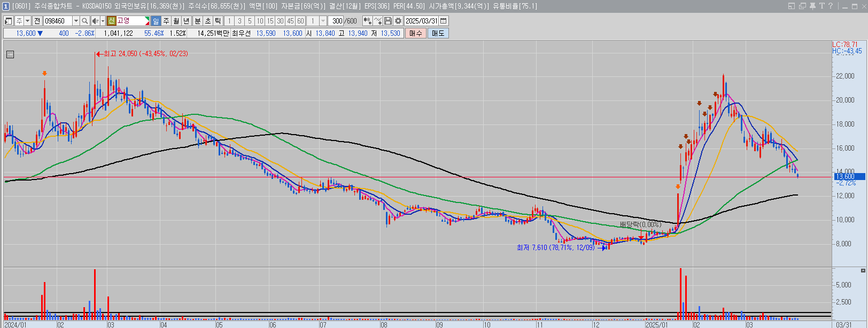The width and height of the screenshot is (868, 328).
Task: Click the 14,251백만 trading value
Action: (213, 33)
